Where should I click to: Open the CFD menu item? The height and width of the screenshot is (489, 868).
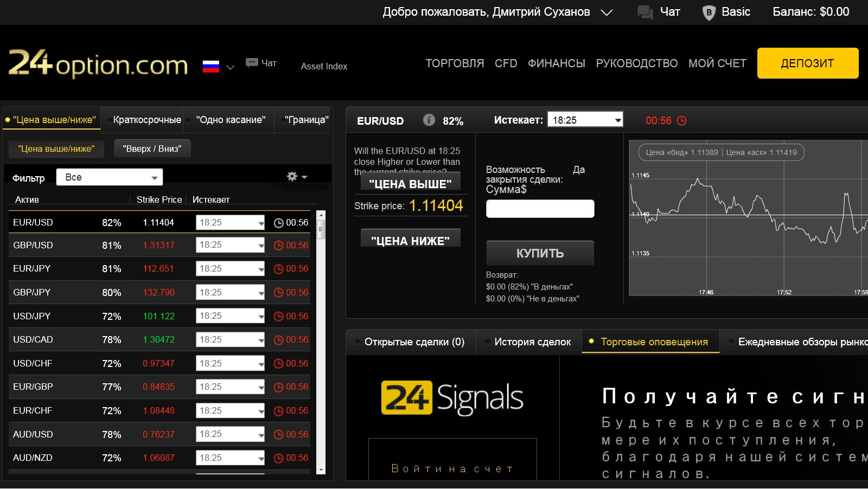[x=506, y=63]
